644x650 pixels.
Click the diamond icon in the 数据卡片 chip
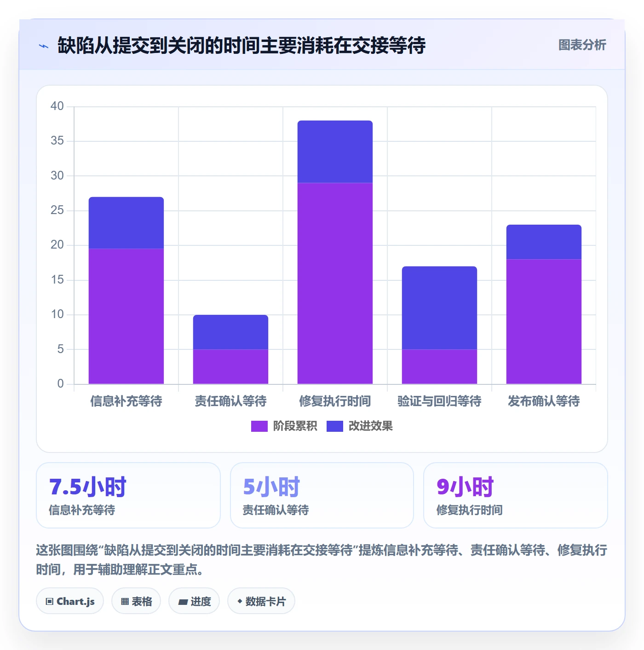[240, 601]
